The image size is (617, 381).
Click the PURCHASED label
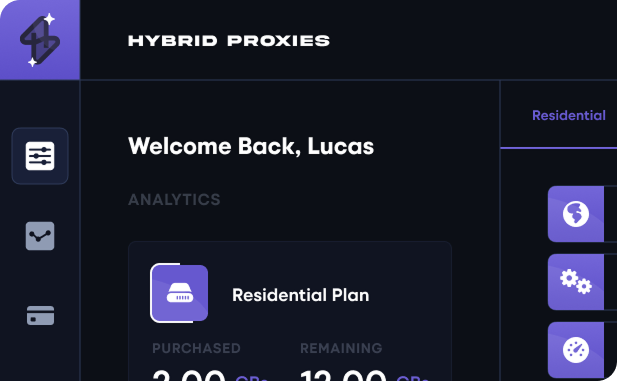pos(196,348)
